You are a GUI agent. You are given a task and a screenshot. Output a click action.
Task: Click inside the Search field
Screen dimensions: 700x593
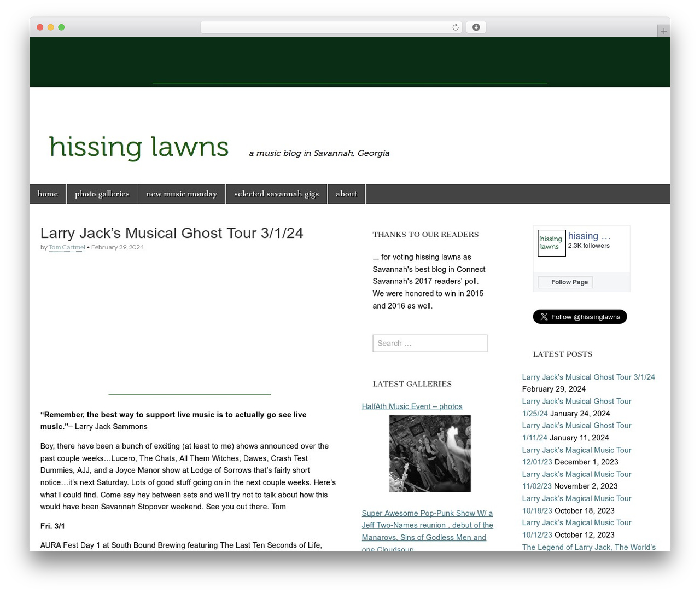click(430, 344)
